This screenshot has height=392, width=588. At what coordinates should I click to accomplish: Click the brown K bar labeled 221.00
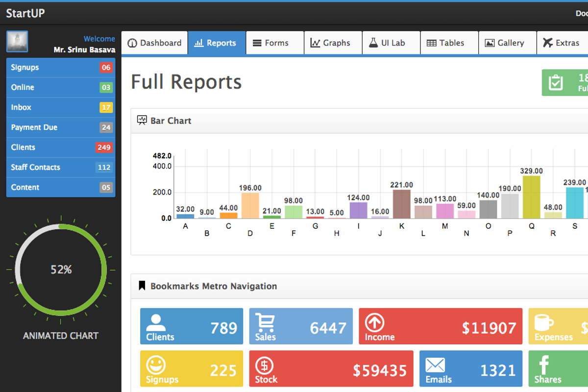point(402,204)
